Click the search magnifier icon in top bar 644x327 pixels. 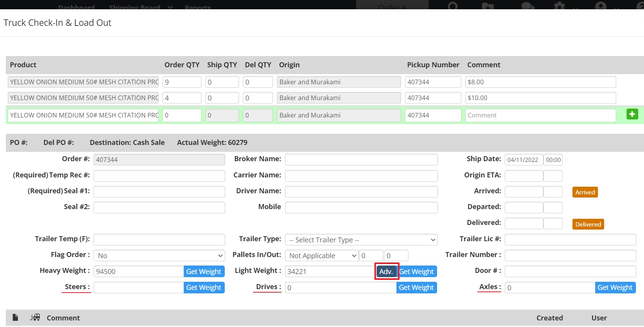tap(453, 6)
